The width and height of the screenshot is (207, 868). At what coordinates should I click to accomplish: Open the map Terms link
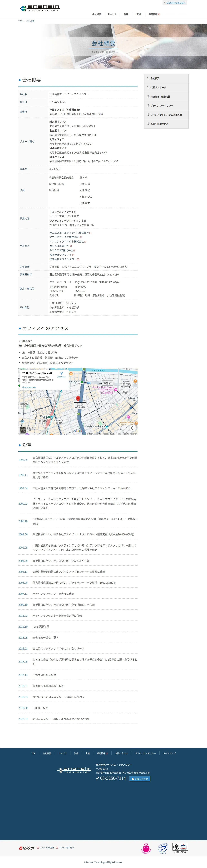click(x=119, y=434)
